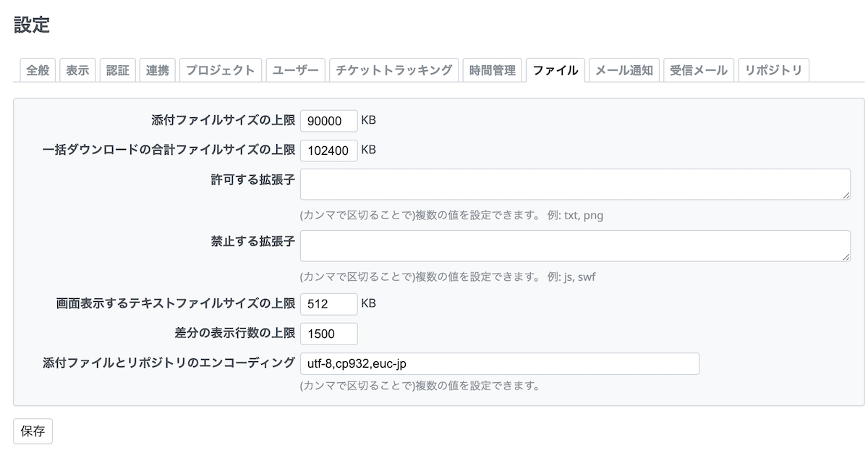Screen dimensions: 868x456
Task: Focus the 512 KB text file size field
Action: pos(328,304)
